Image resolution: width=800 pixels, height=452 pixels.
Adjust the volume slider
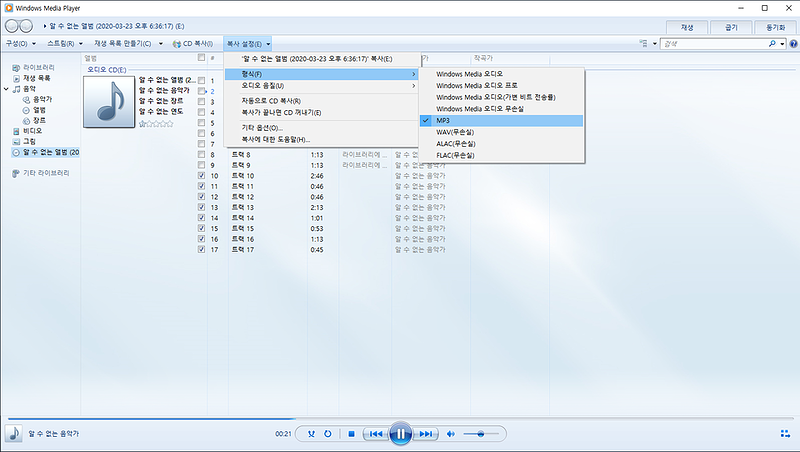(x=481, y=434)
